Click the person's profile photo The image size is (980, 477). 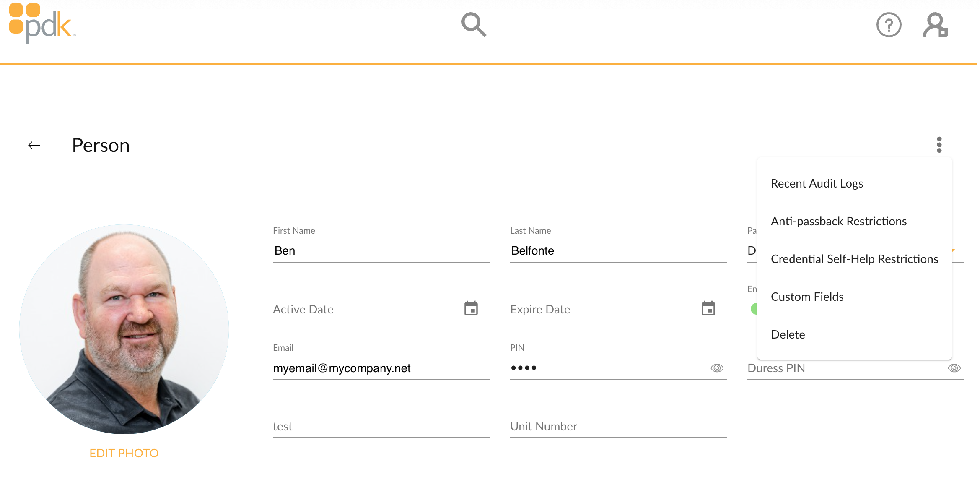click(x=124, y=329)
